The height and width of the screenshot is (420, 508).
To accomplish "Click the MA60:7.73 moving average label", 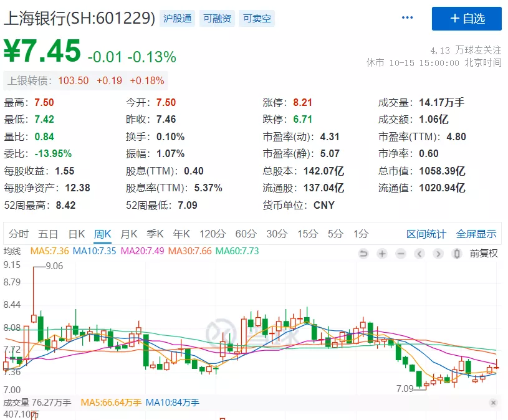I will (x=237, y=251).
